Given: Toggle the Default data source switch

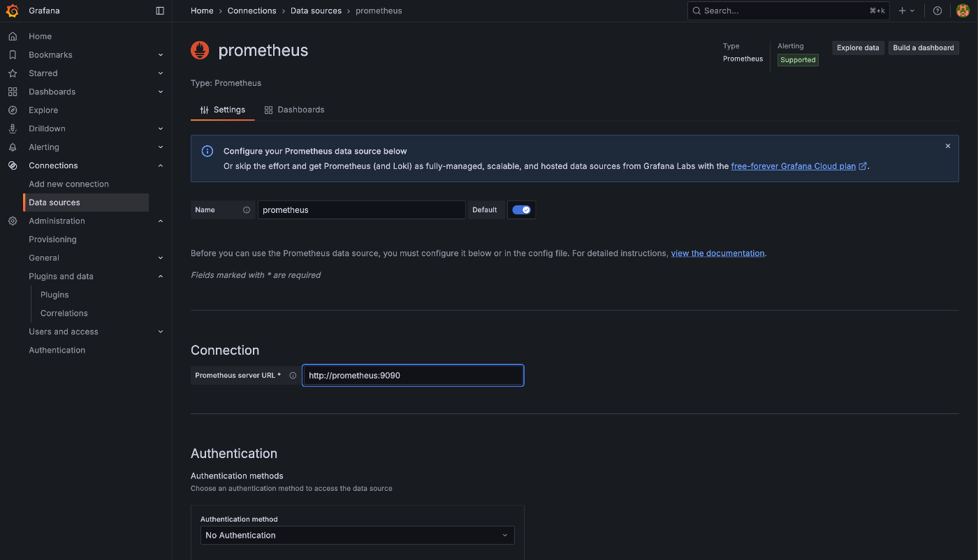Looking at the screenshot, I should [x=521, y=209].
